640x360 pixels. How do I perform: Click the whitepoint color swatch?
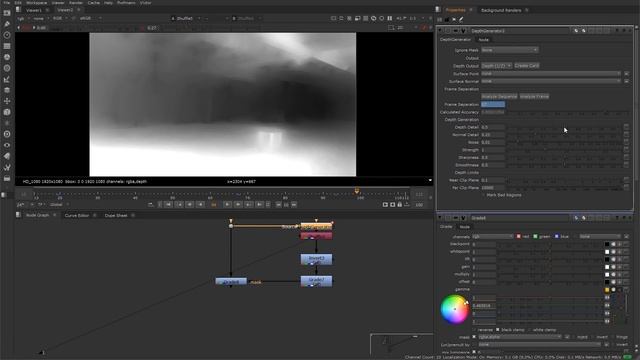[x=607, y=252]
